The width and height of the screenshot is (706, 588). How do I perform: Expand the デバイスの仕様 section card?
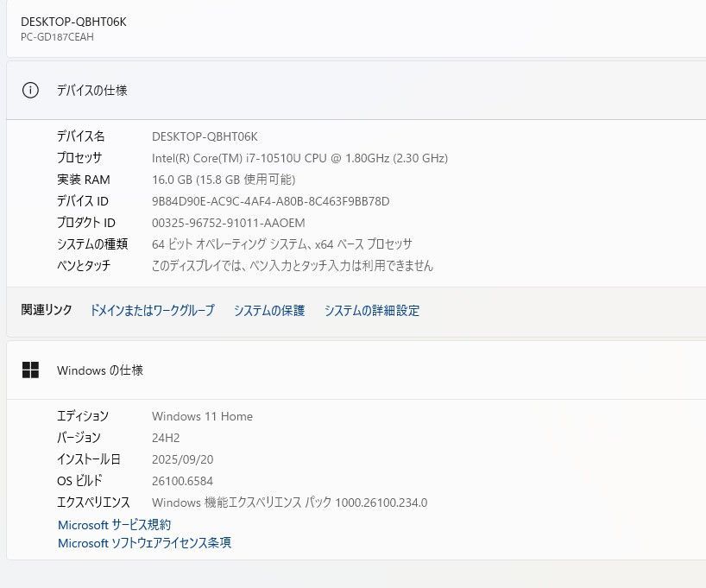345,90
